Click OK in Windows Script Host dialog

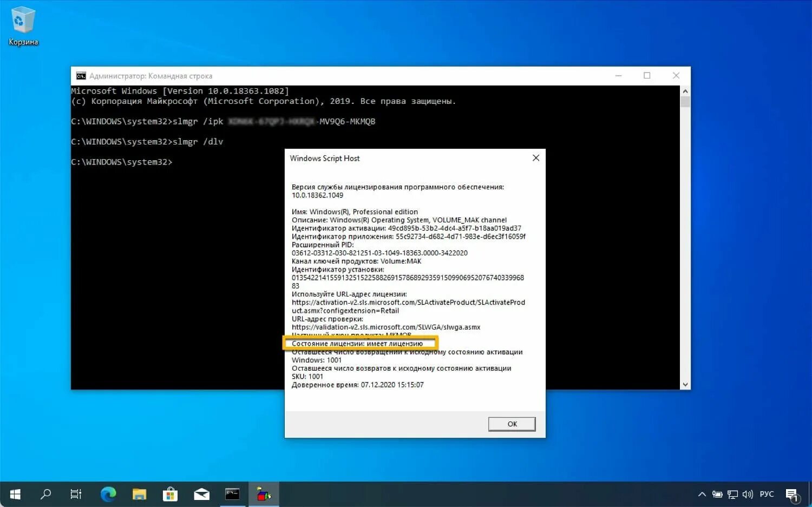point(512,424)
